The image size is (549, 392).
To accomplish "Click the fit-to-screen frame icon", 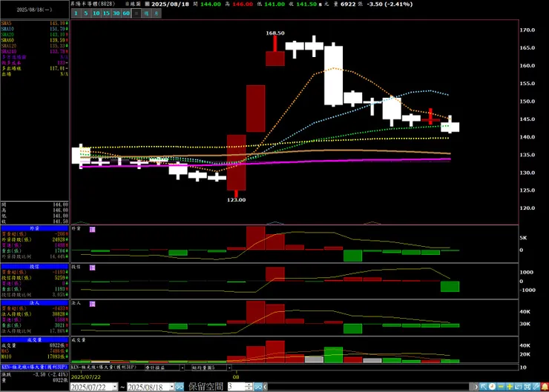I will pos(527,387).
